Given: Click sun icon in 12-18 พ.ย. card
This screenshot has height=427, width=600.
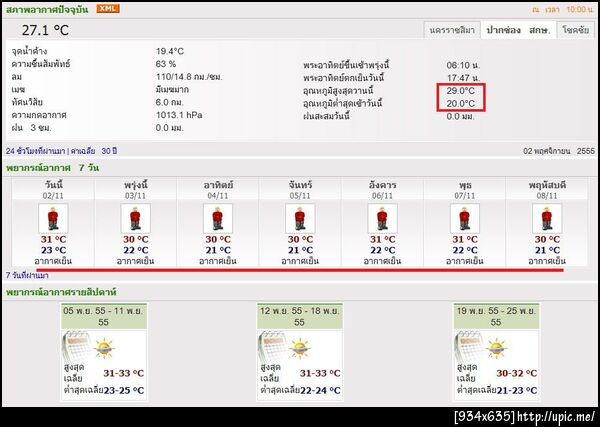Looking at the screenshot, I should click(300, 348).
